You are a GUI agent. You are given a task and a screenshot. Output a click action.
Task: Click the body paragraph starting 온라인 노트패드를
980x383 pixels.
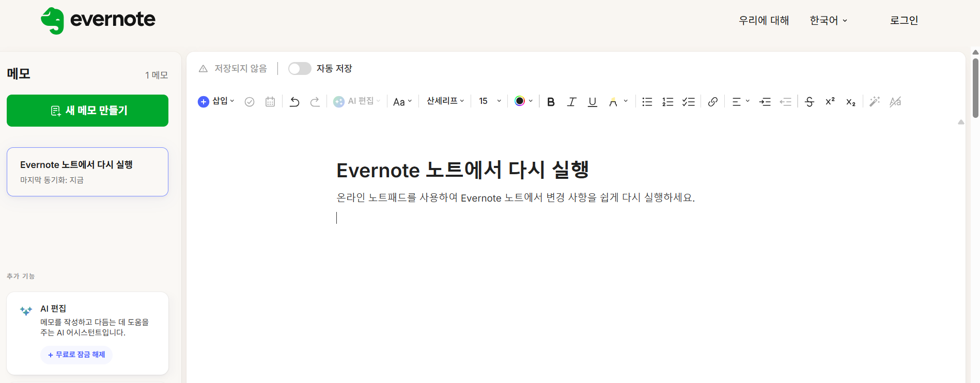pos(516,197)
